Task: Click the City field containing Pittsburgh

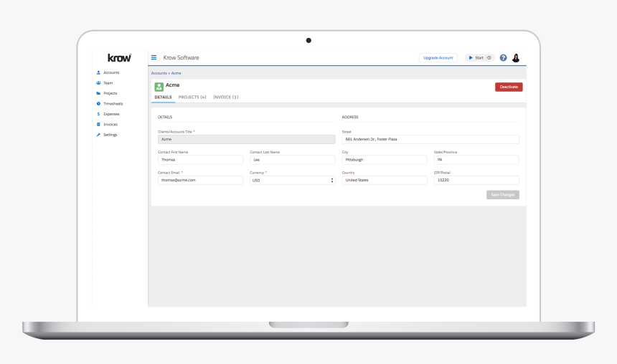Action: pos(385,160)
